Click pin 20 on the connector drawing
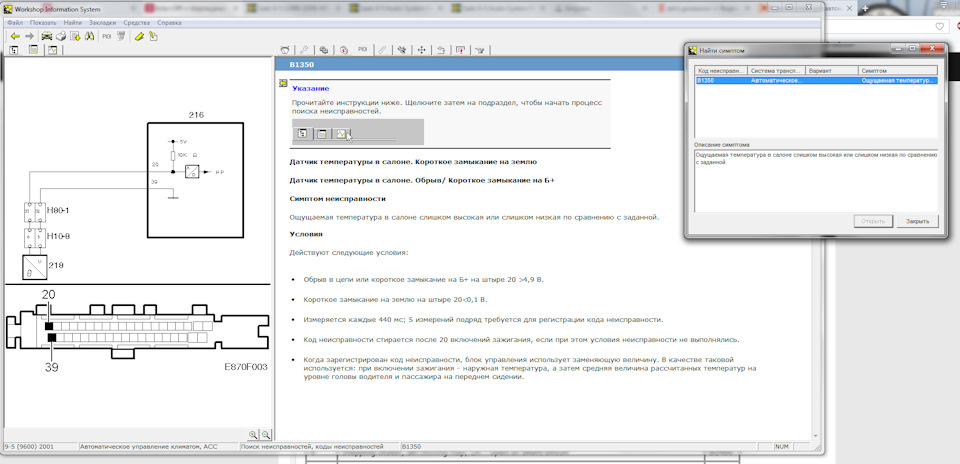This screenshot has height=464, width=960. point(49,326)
